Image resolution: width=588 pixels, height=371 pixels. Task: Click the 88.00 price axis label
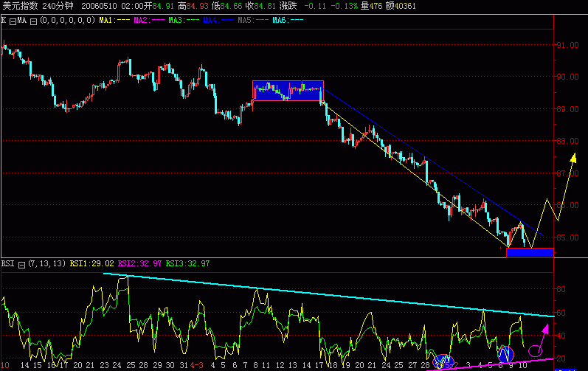point(568,141)
